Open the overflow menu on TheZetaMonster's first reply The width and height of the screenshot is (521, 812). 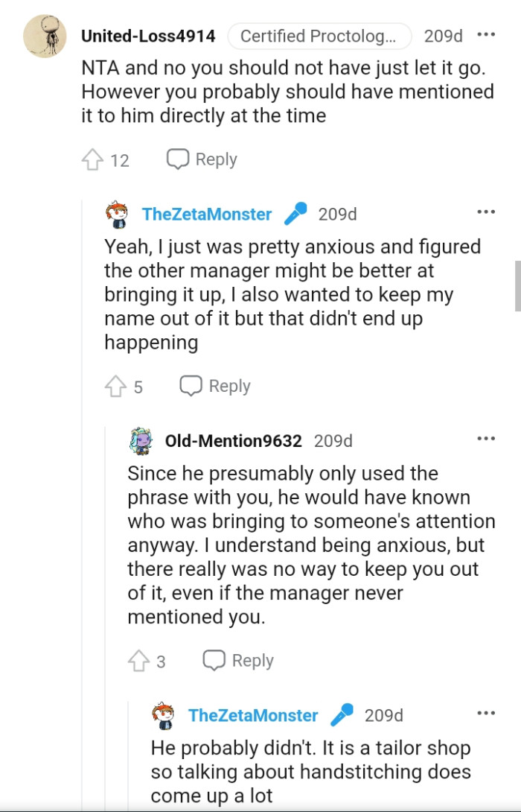(488, 211)
